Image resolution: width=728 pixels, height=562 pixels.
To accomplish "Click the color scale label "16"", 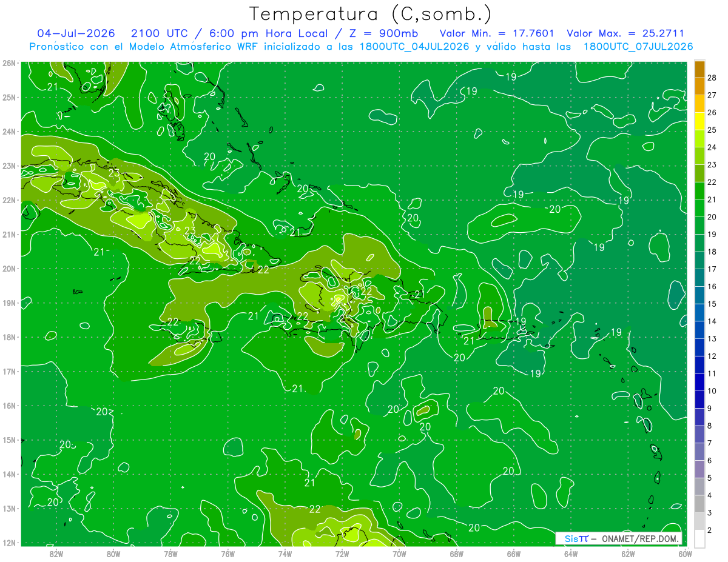I will pyautogui.click(x=712, y=287).
